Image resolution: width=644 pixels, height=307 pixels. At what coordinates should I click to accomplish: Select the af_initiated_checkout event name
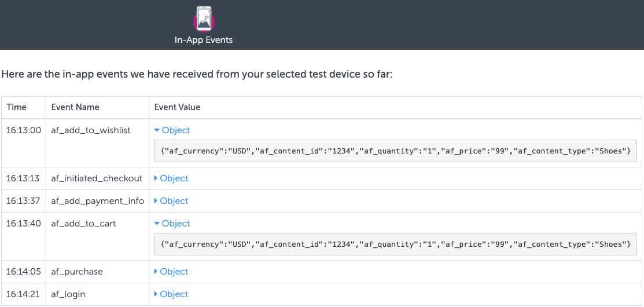97,178
